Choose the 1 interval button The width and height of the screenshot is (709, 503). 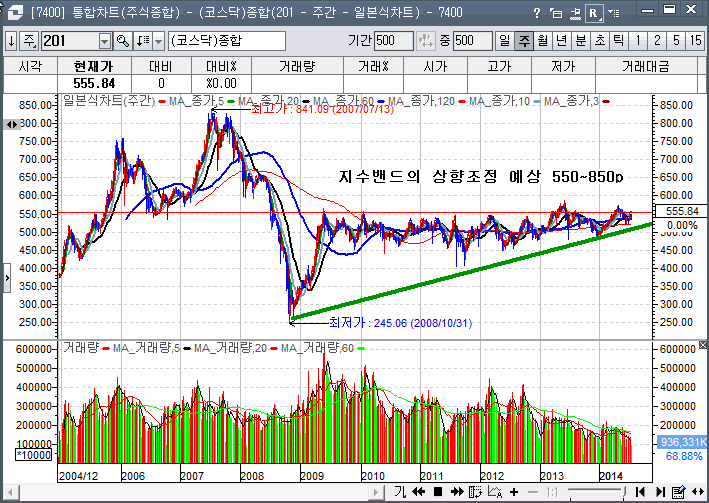[638, 41]
